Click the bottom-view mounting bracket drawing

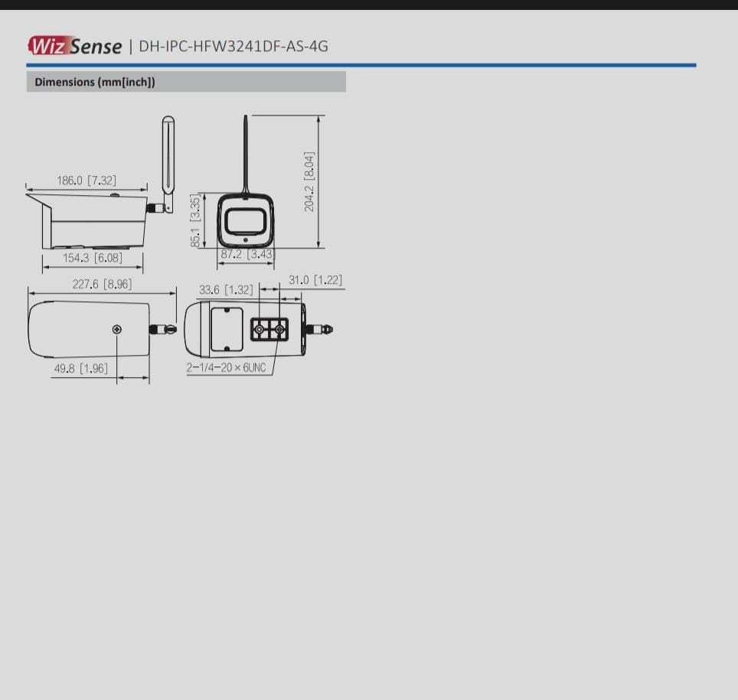(x=269, y=329)
